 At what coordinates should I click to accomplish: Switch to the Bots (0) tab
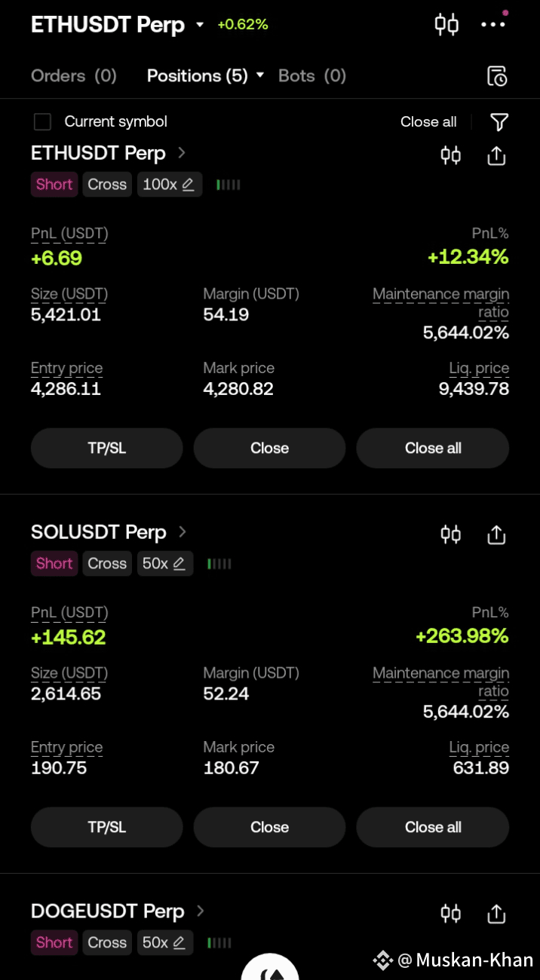click(312, 75)
